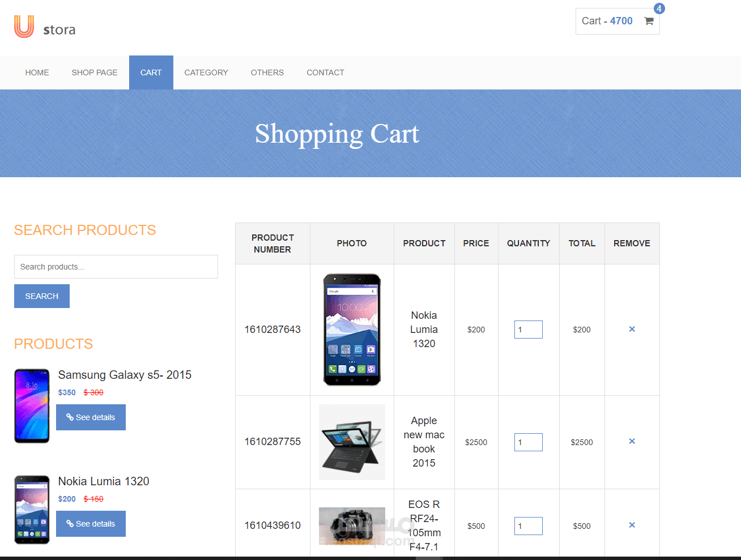The width and height of the screenshot is (741, 560).
Task: Remove EOS R RF24-105mm from cart
Action: 632,525
